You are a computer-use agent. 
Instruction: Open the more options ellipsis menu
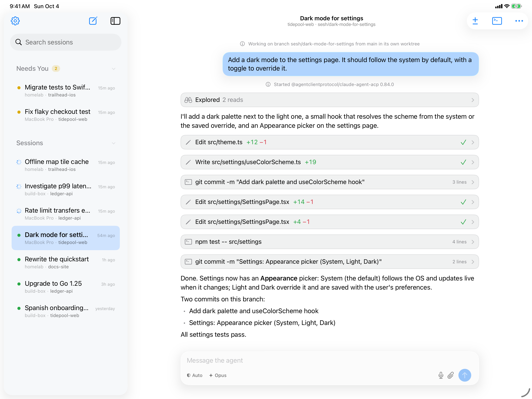point(519,21)
